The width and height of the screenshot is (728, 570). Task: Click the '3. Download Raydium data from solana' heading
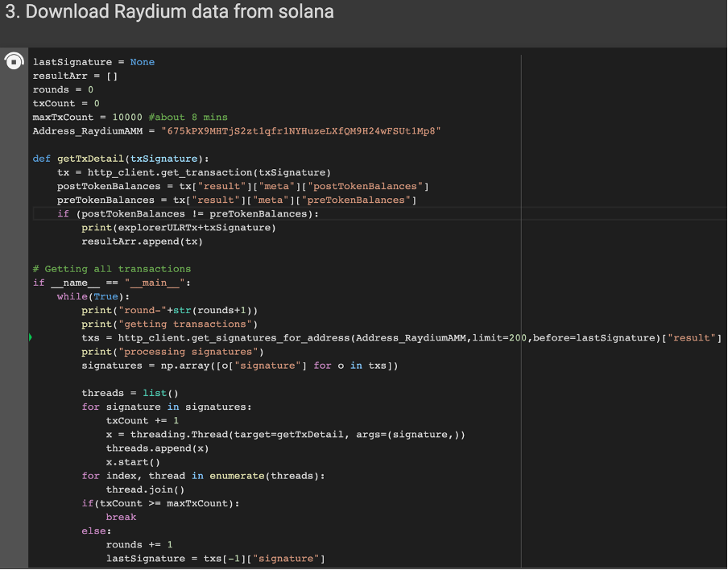(x=169, y=11)
